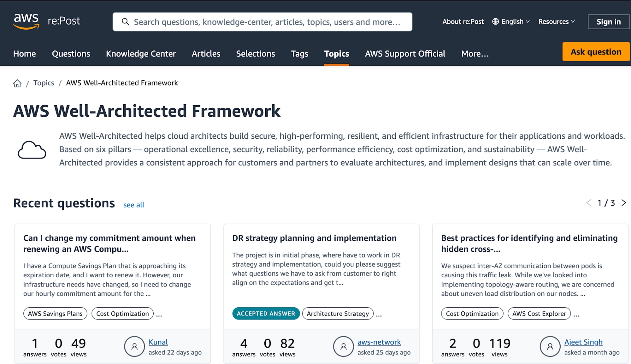Open the Home nav tab
The image size is (631, 364).
(x=24, y=54)
